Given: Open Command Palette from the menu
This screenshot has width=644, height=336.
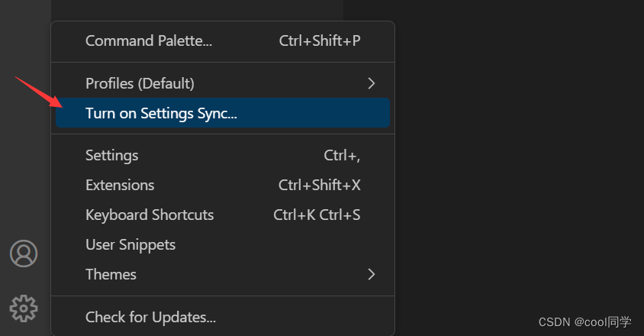Looking at the screenshot, I should coord(149,41).
